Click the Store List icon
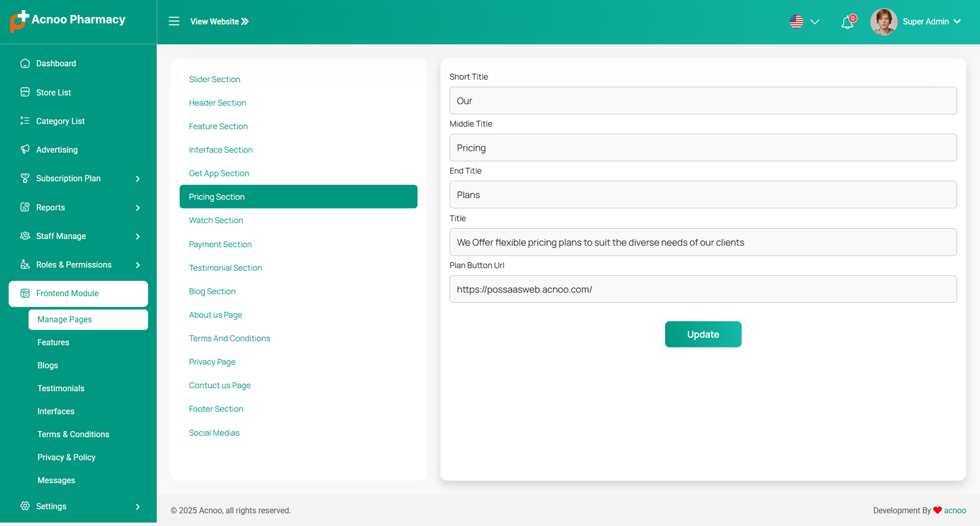Screen dimensions: 980x526 25,92
